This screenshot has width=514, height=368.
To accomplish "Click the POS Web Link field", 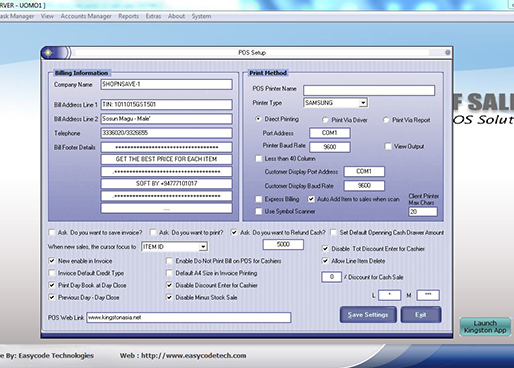I will click(189, 317).
